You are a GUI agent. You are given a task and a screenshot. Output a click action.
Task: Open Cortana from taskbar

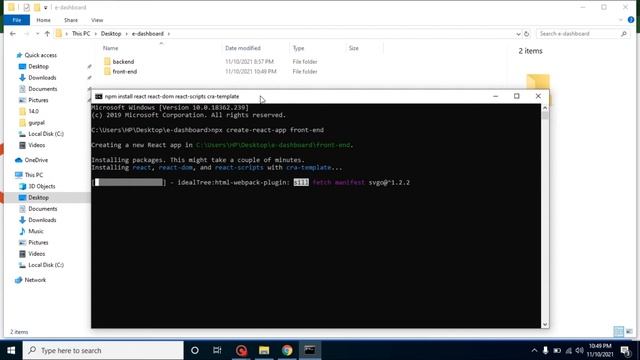[195, 350]
